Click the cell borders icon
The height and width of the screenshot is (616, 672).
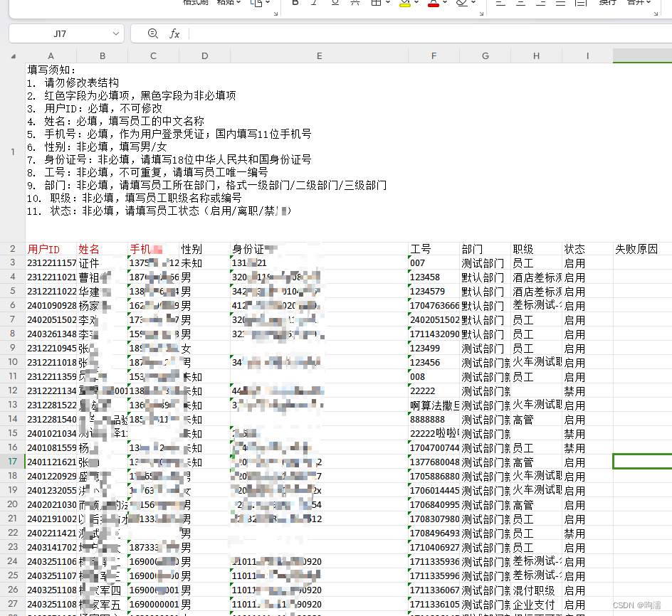377,4
